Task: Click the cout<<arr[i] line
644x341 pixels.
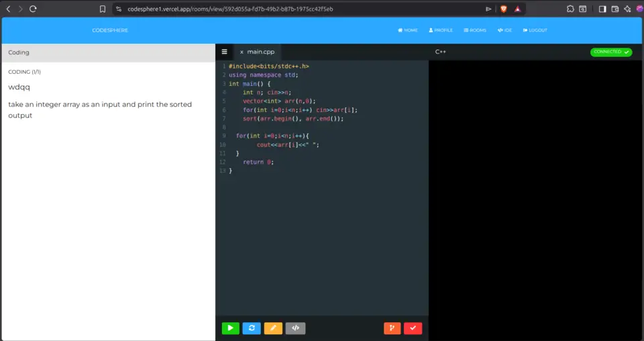Action: coord(288,144)
